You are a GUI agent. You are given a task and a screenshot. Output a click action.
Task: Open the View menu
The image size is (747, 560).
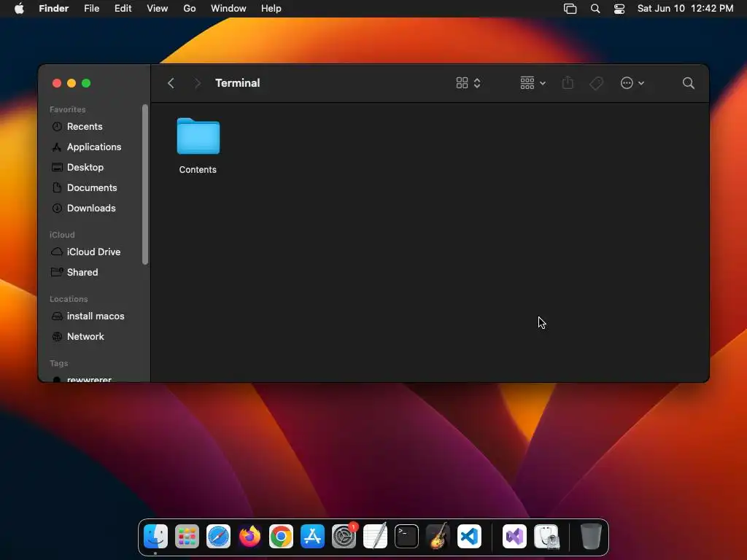158,9
